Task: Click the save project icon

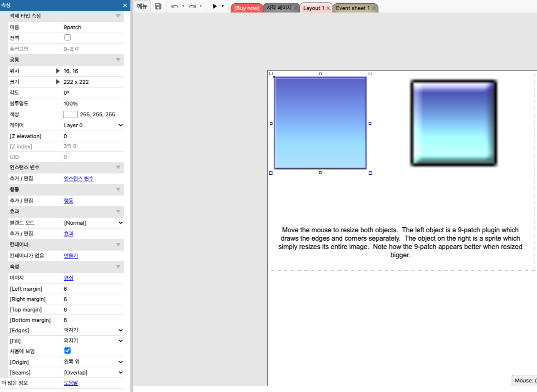Action: pyautogui.click(x=158, y=6)
